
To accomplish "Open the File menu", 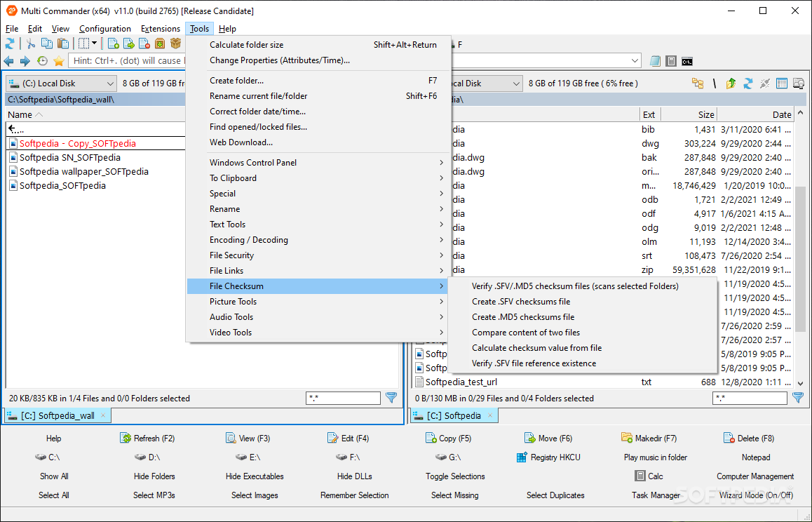I will [x=11, y=29].
